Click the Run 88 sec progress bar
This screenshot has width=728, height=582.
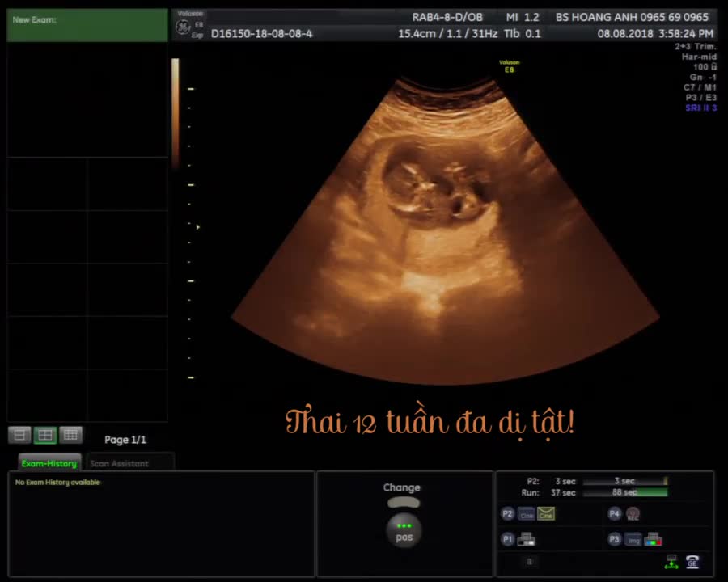point(625,492)
